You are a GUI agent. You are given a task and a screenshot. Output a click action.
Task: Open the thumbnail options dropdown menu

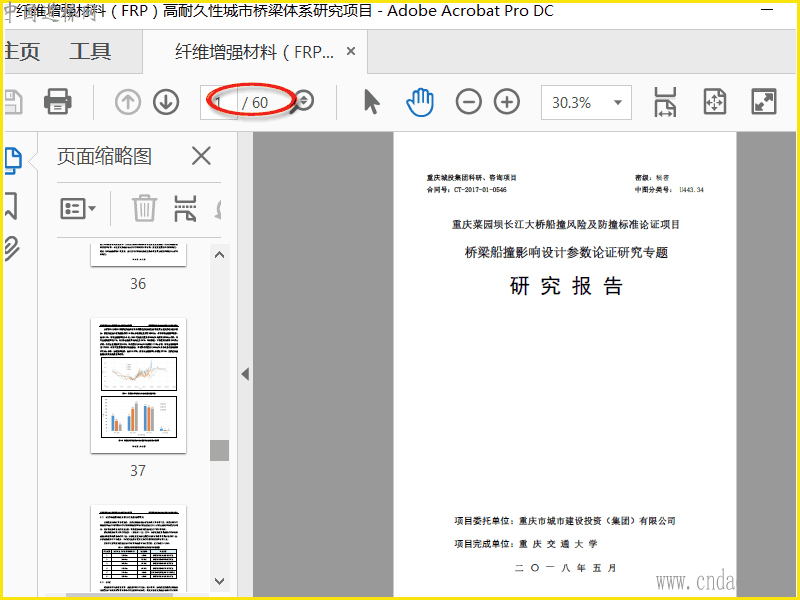point(78,208)
